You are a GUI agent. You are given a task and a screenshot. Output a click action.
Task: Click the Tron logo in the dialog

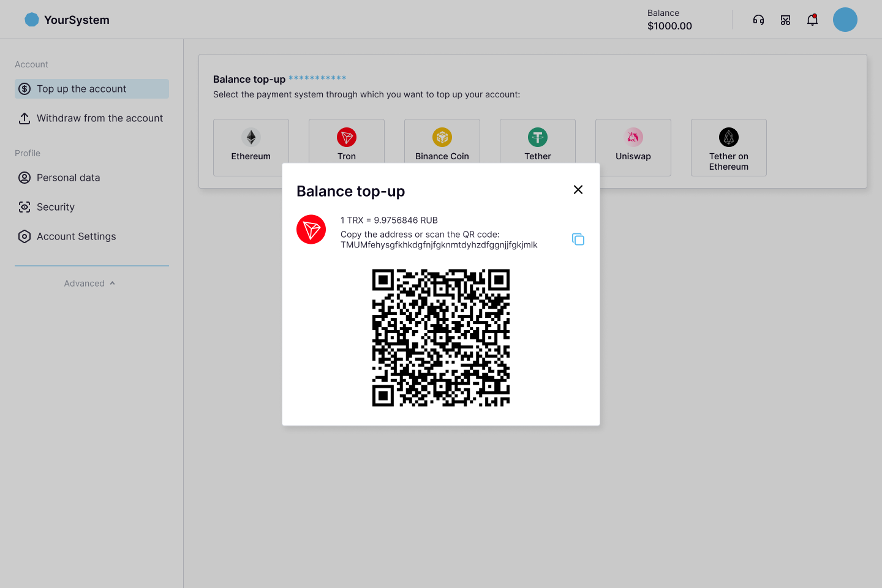[311, 230]
